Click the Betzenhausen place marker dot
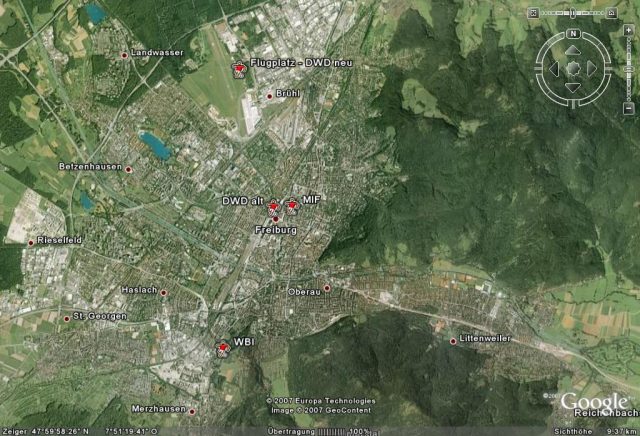This screenshot has width=640, height=436. click(x=128, y=169)
